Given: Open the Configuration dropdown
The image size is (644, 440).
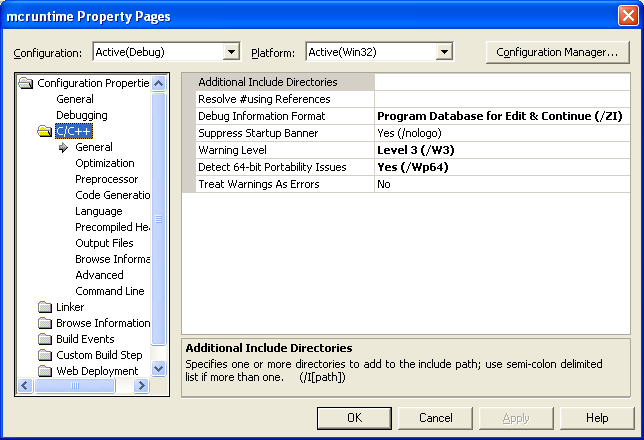Looking at the screenshot, I should [x=232, y=52].
